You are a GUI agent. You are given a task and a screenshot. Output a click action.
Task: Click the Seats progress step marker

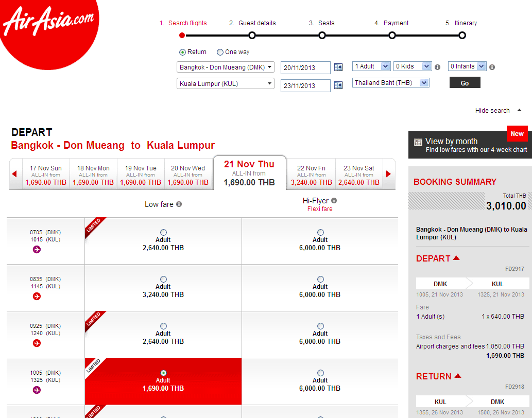[322, 35]
